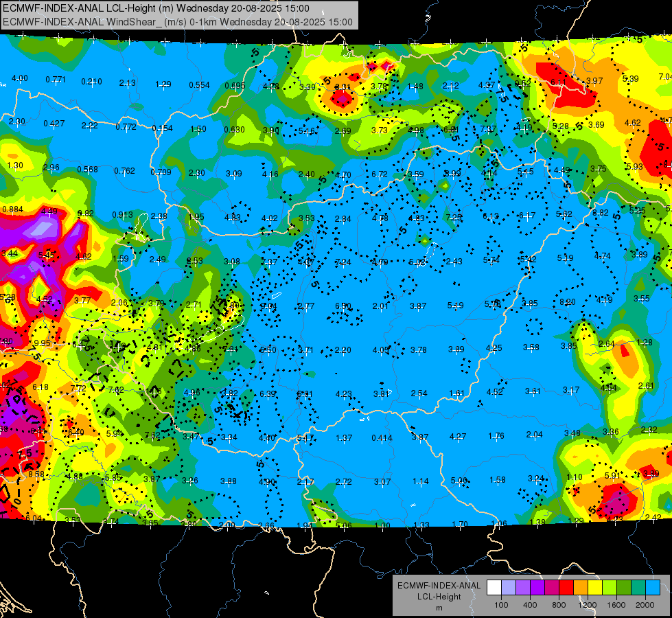Viewport: 672px width, 618px height.
Task: Click the legend tick label '400'
Action: (x=530, y=605)
